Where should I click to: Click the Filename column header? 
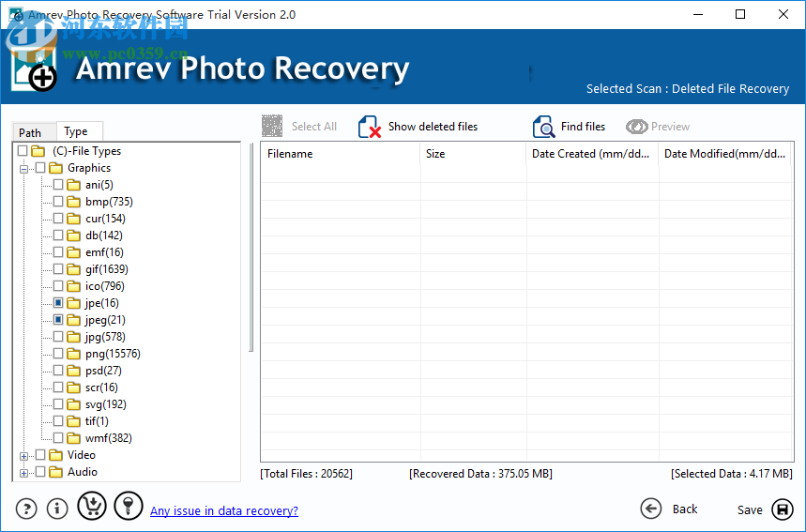click(341, 154)
